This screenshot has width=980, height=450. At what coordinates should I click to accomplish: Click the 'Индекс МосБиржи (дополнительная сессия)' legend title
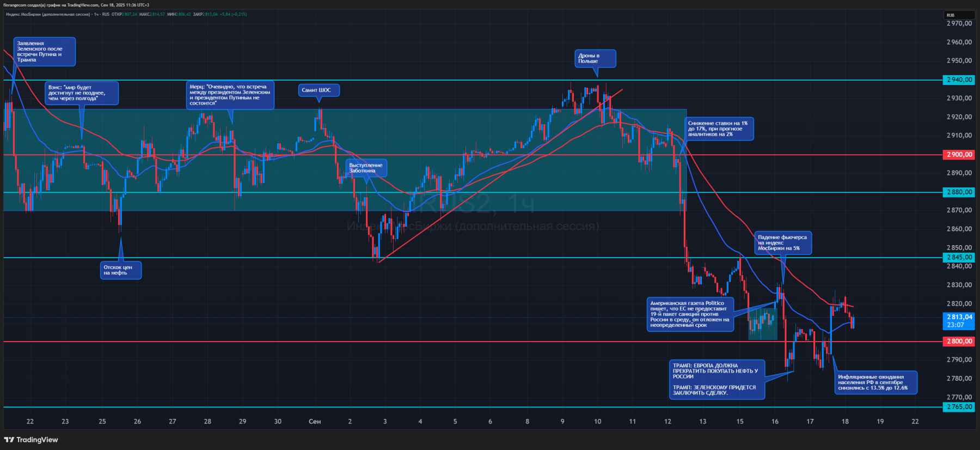coord(48,14)
